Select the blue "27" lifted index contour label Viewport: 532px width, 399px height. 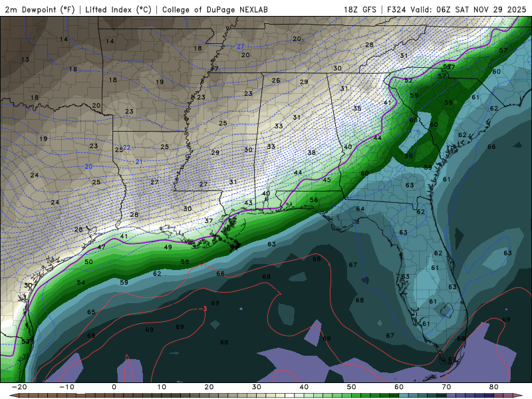tap(241, 47)
